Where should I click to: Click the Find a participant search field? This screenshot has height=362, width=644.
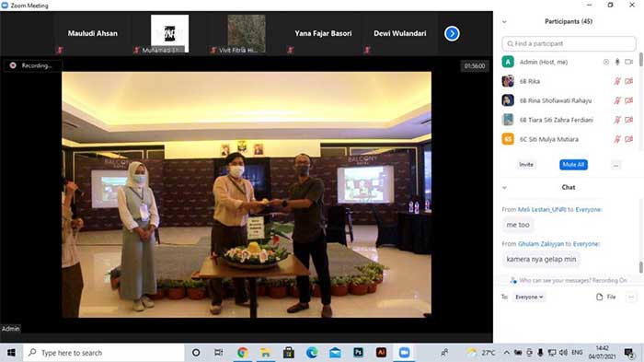click(x=569, y=43)
